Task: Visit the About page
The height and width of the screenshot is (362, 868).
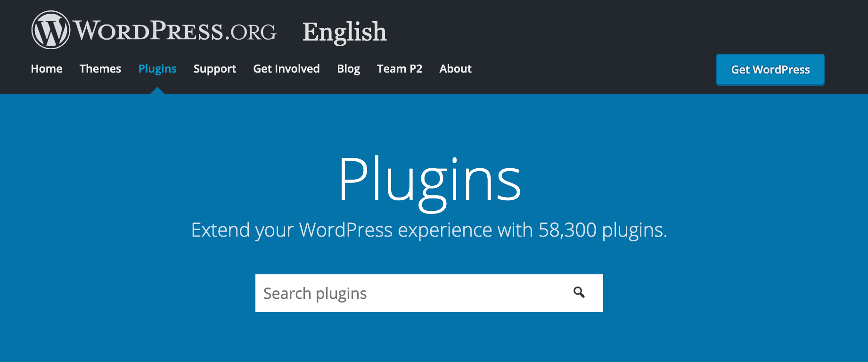Action: 455,69
